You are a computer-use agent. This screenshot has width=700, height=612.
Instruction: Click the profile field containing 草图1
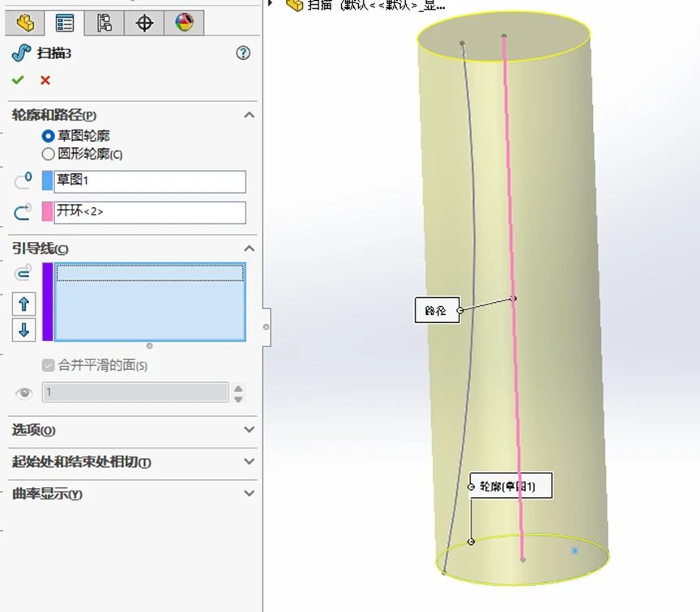150,181
